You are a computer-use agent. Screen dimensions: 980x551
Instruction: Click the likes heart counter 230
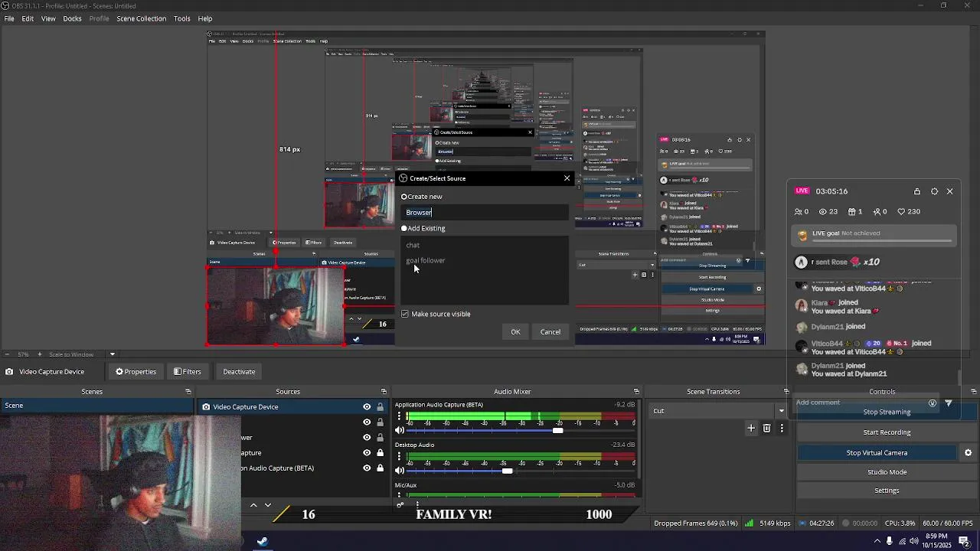tap(909, 212)
